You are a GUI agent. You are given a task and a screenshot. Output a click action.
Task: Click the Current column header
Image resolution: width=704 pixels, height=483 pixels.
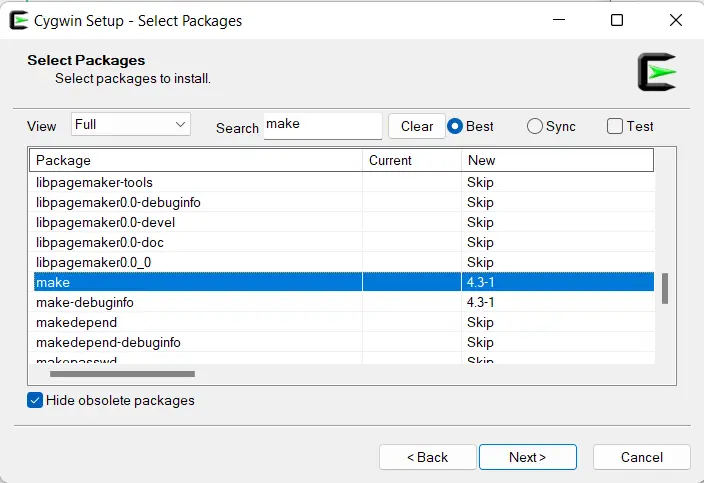pyautogui.click(x=412, y=160)
